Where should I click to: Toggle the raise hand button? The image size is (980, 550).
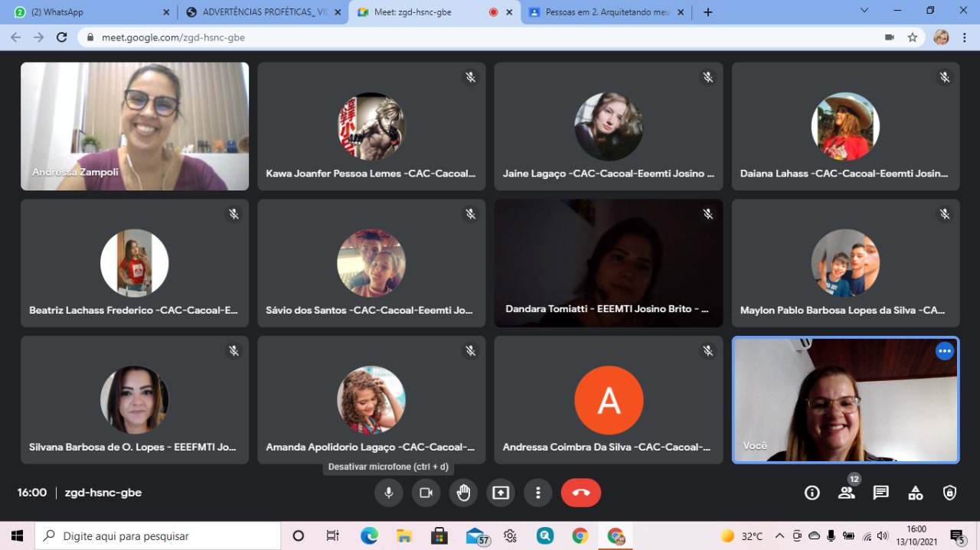click(463, 493)
